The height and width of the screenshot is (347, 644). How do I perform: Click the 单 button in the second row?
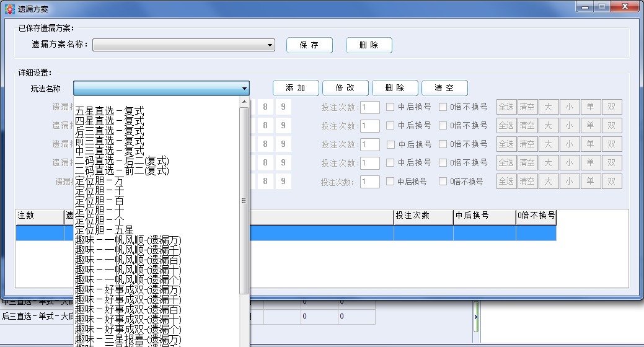590,125
